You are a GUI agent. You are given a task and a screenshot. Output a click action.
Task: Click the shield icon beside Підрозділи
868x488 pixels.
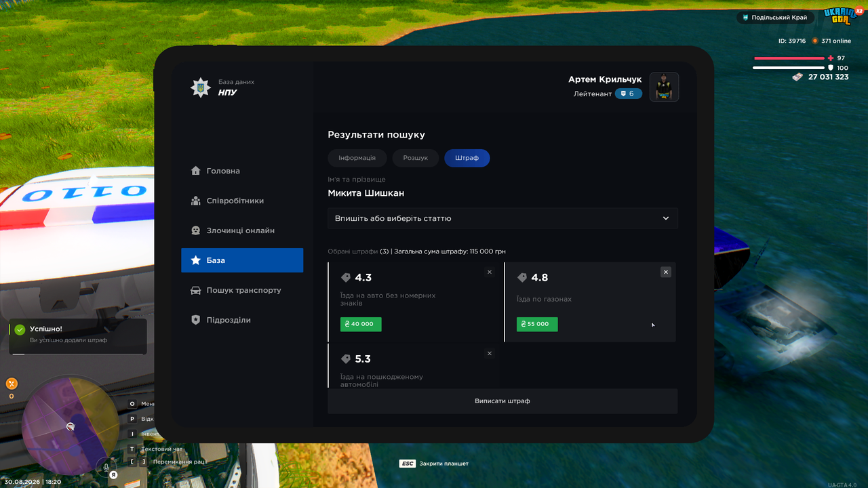tap(195, 320)
